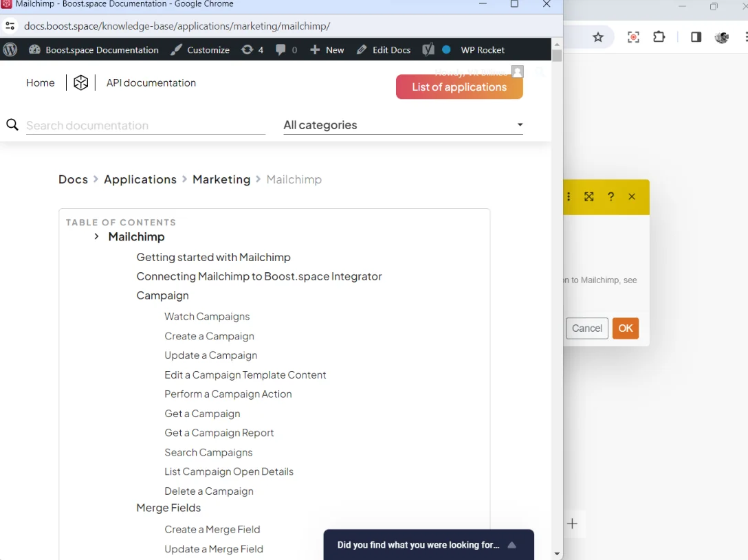
Task: Collapse the Mailchimp table of contents chevron
Action: [96, 236]
